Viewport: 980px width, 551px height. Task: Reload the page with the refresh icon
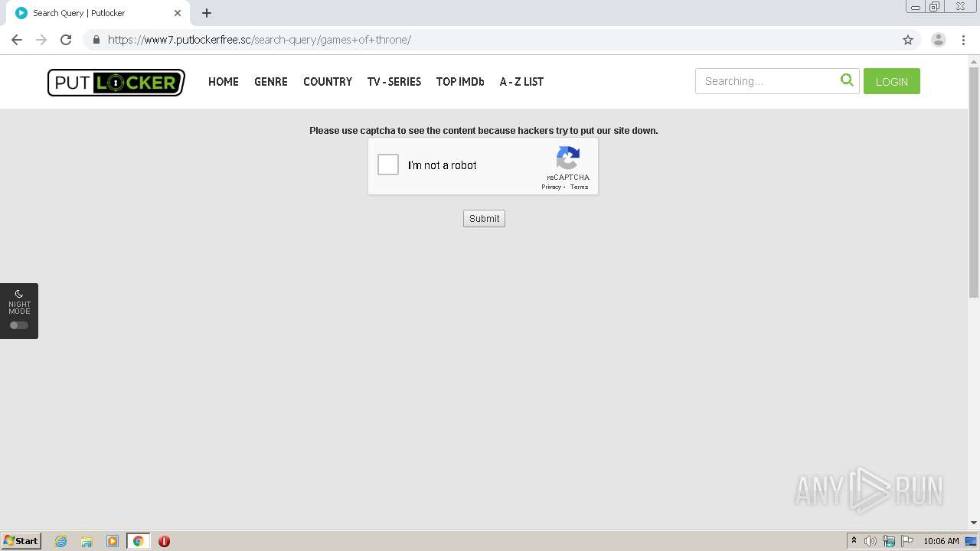pos(66,40)
